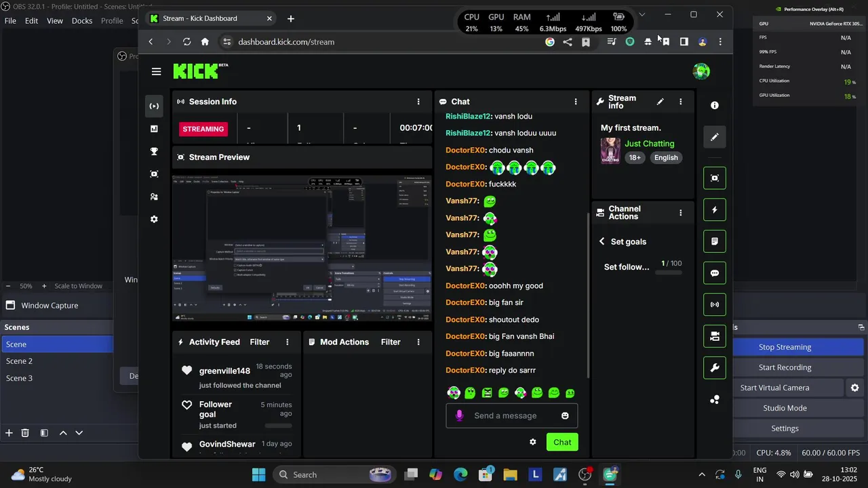Click the follower goal progress bar
Image resolution: width=868 pixels, height=488 pixels.
(x=669, y=272)
